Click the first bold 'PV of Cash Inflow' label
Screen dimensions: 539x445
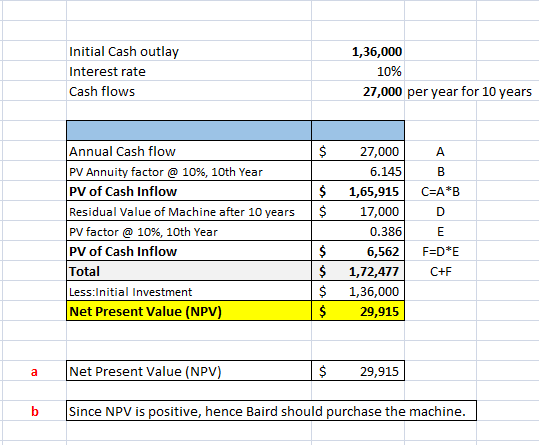pyautogui.click(x=123, y=191)
